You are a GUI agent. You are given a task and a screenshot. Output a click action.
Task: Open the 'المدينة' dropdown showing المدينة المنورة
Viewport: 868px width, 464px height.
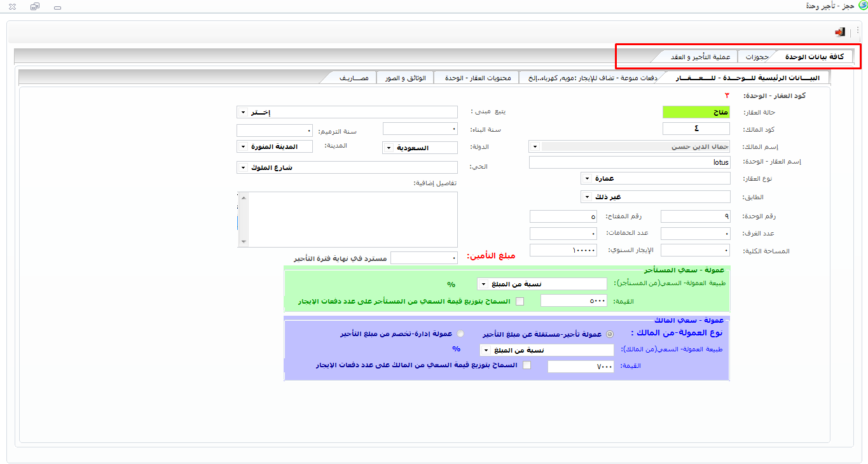point(242,146)
